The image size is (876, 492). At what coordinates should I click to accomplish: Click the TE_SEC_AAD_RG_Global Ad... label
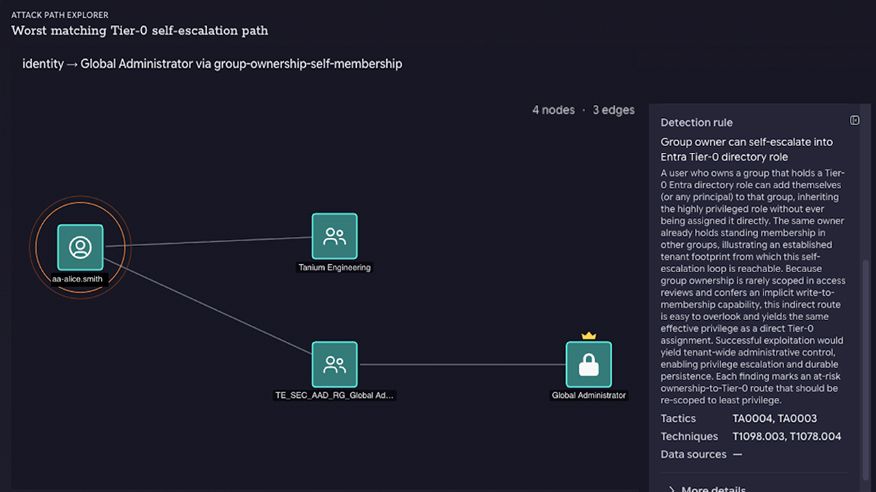(x=334, y=395)
